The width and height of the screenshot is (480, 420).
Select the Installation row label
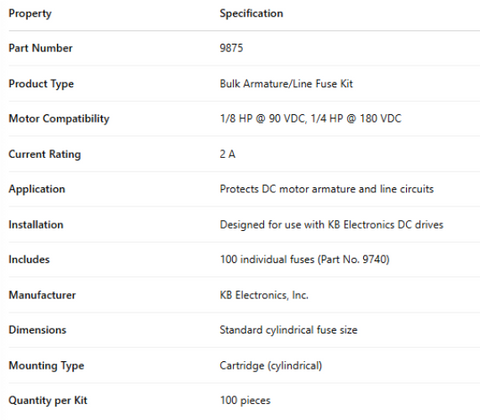[x=36, y=225]
